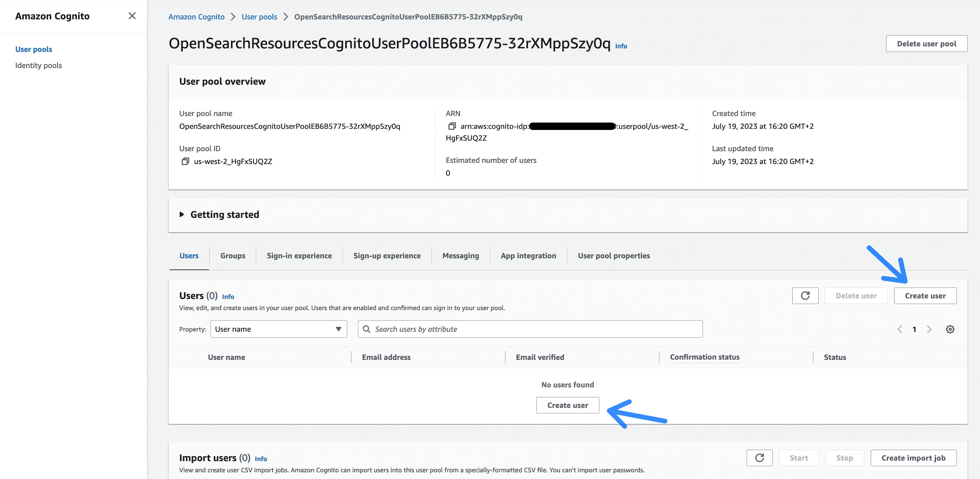980x479 pixels.
Task: Refresh the Users list
Action: click(x=805, y=296)
